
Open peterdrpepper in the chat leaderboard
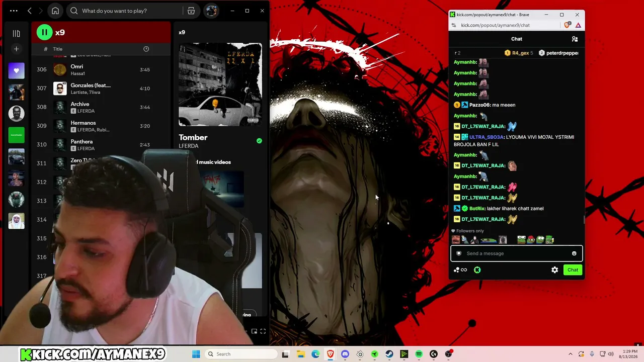pos(558,53)
